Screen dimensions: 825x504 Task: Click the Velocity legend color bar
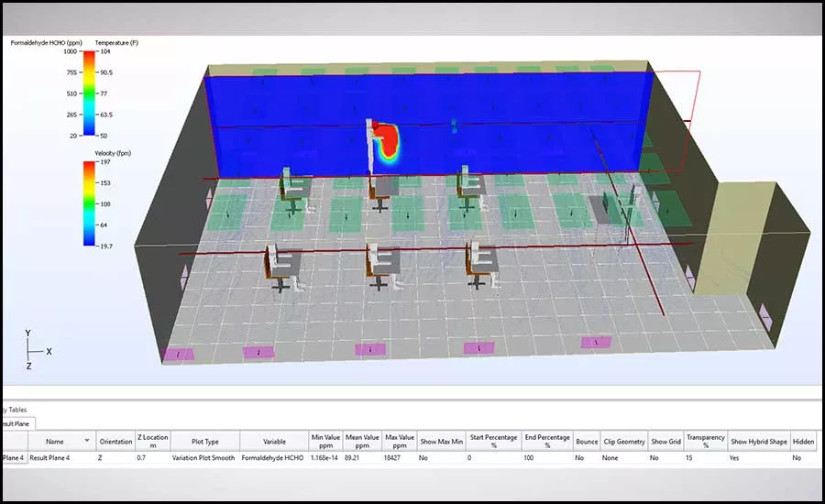pos(90,203)
